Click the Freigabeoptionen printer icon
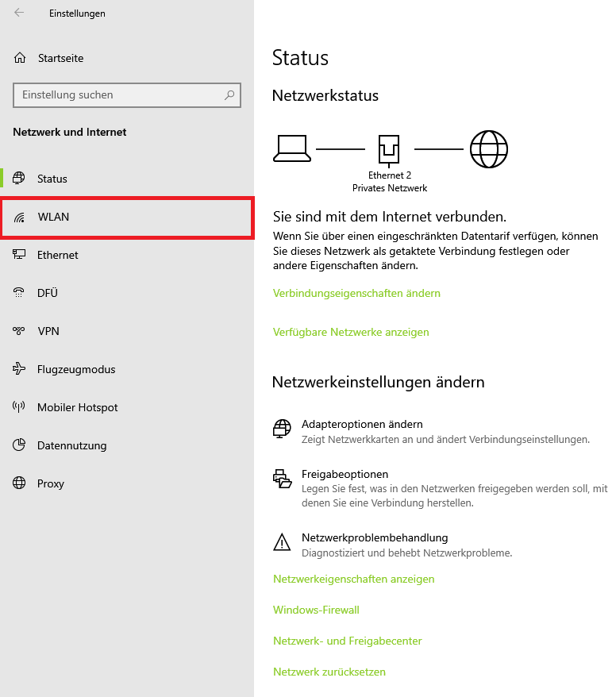 click(x=282, y=478)
